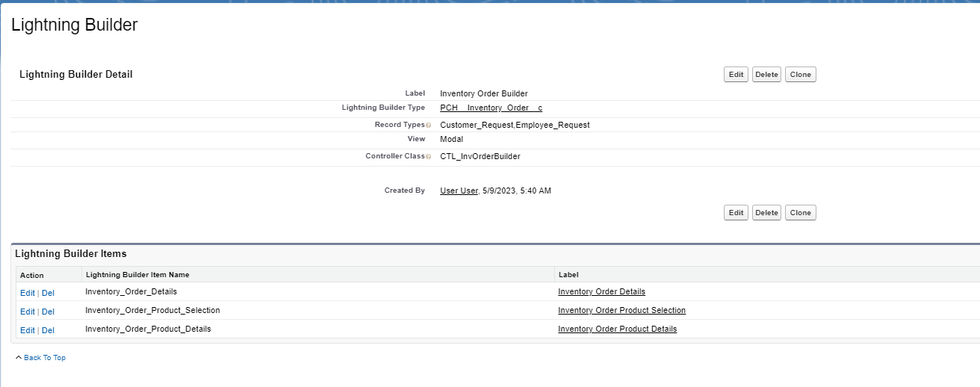Click the Edit button below Created By

coord(736,213)
